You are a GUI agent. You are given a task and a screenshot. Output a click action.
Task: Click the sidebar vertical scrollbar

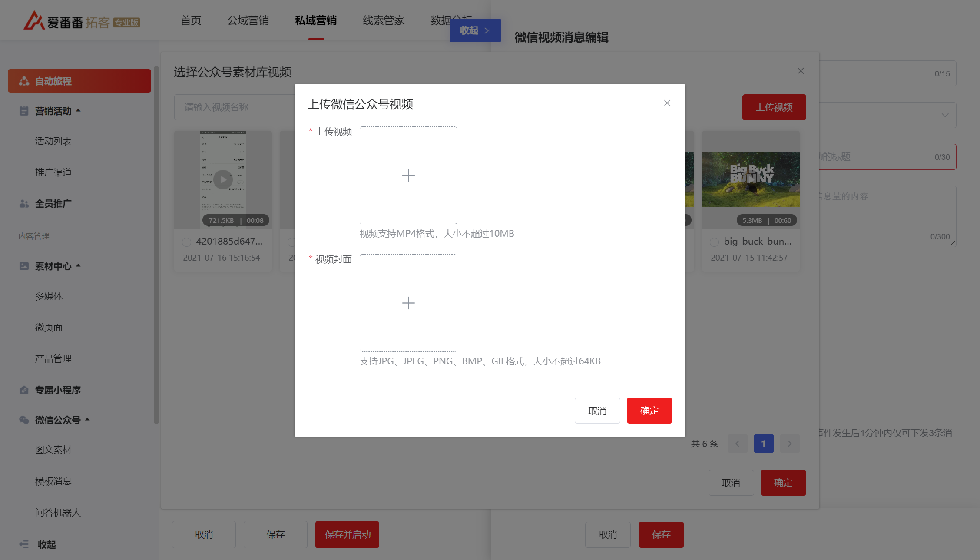point(156,245)
